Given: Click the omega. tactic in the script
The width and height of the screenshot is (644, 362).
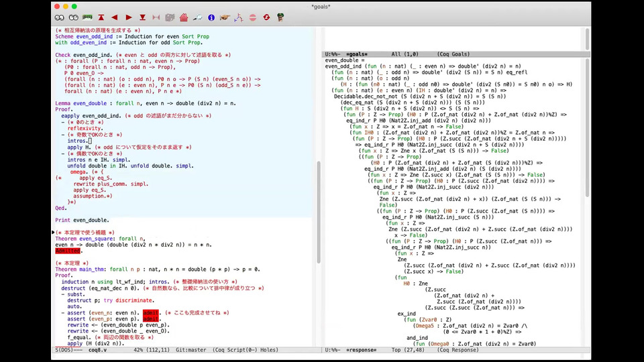Looking at the screenshot, I should click(78, 172).
